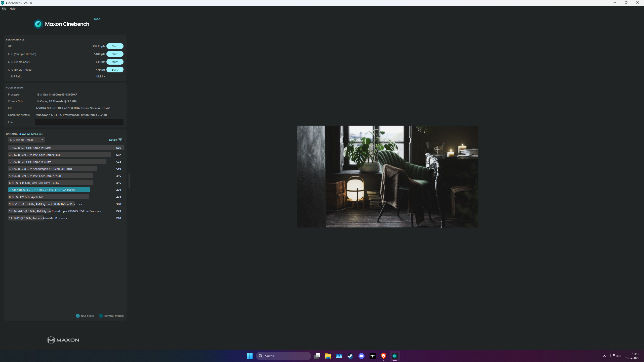Image resolution: width=644 pixels, height=362 pixels.
Task: Start the CPU (Single Core) test
Action: 115,62
